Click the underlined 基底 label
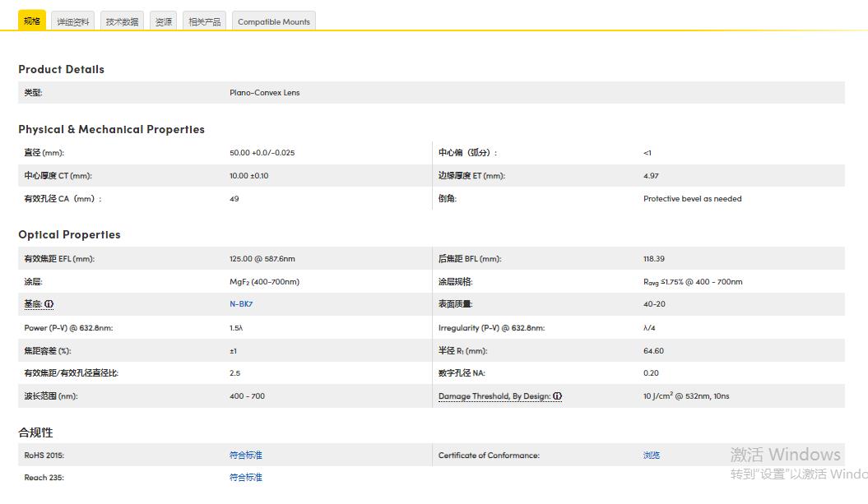868x504 pixels. [33, 304]
